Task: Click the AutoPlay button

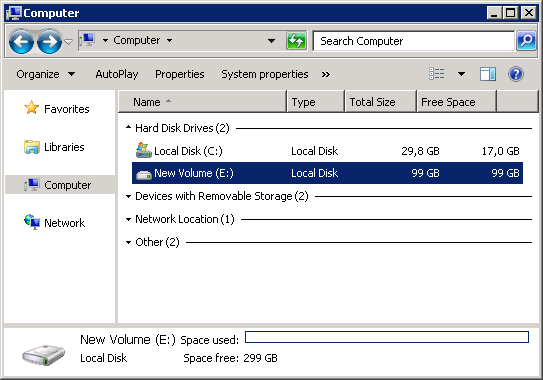Action: click(117, 74)
